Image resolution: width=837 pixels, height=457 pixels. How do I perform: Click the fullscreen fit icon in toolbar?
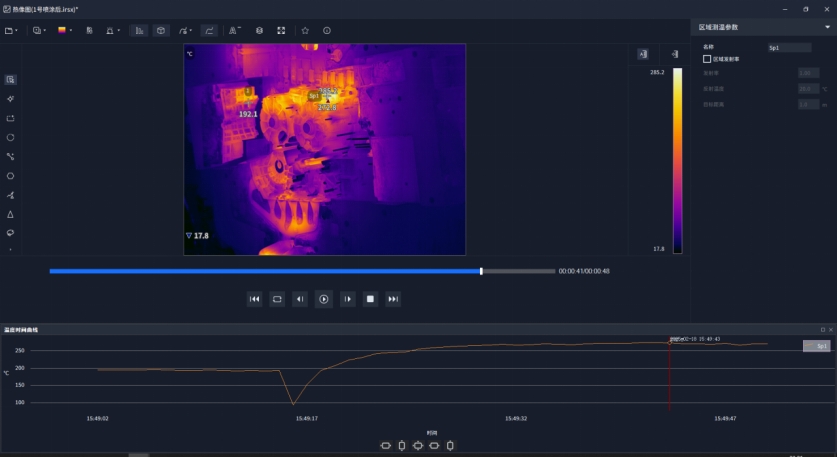(281, 31)
